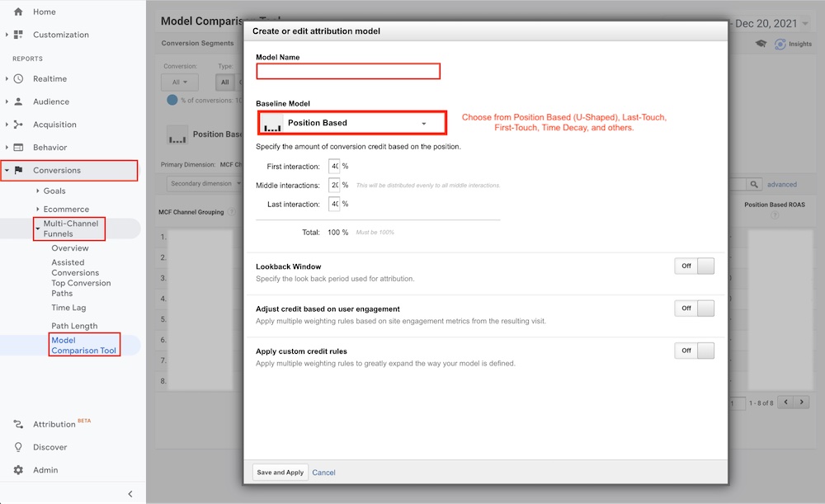Toggle Apply custom credit rules switch

click(695, 351)
